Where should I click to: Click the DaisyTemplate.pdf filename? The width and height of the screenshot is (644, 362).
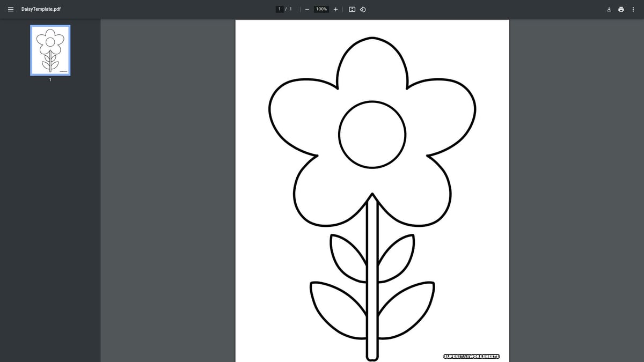click(41, 9)
